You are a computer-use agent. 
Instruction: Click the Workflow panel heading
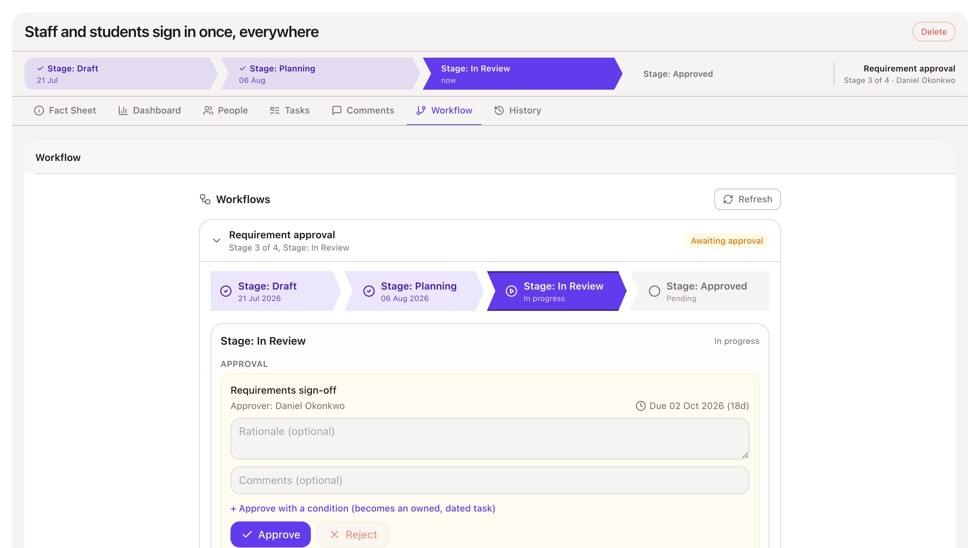[x=58, y=158]
